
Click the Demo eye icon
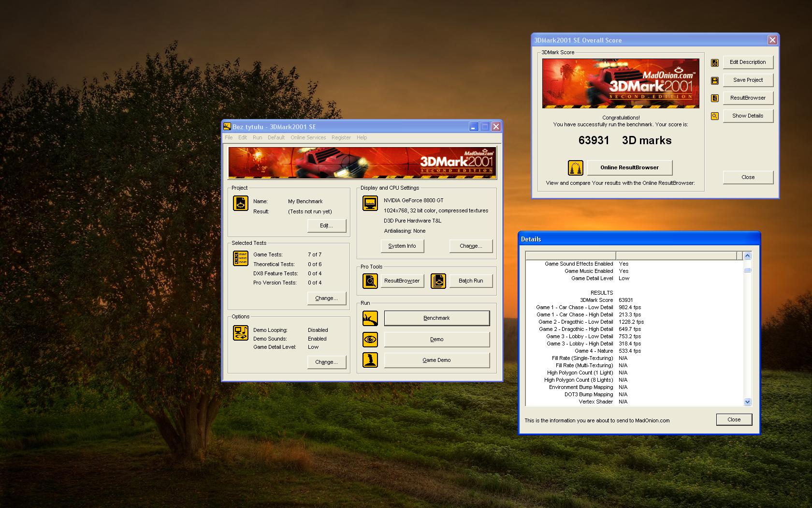370,339
